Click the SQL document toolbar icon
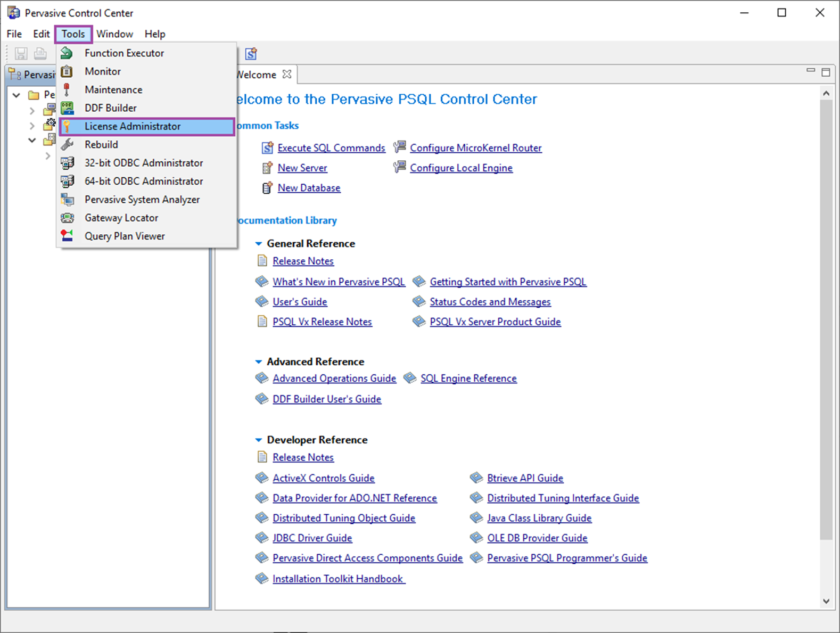Viewport: 840px width, 633px height. pos(251,53)
